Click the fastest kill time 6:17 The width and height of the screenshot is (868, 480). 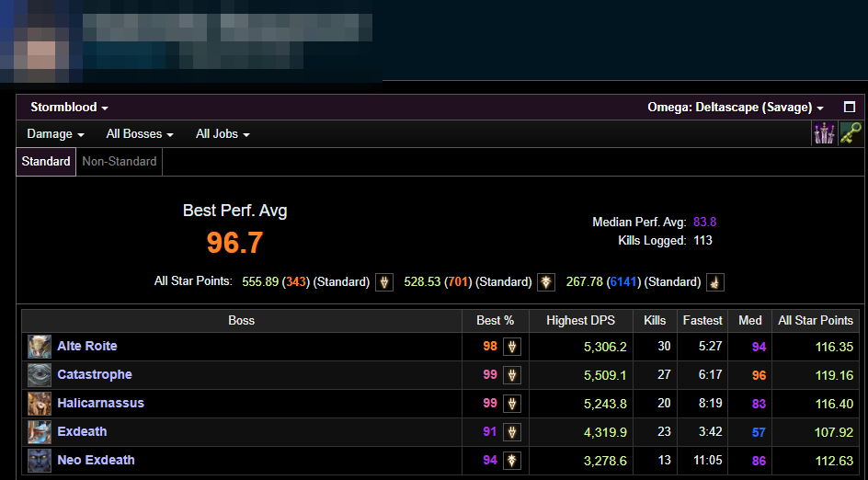point(710,375)
